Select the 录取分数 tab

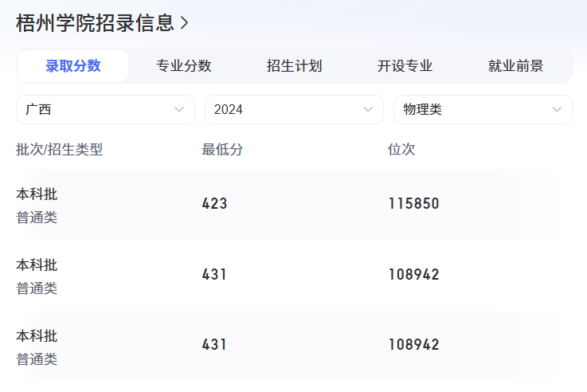coord(73,66)
